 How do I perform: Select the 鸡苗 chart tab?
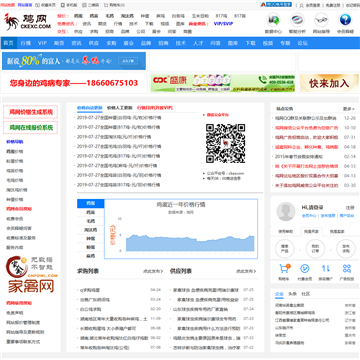91,212
